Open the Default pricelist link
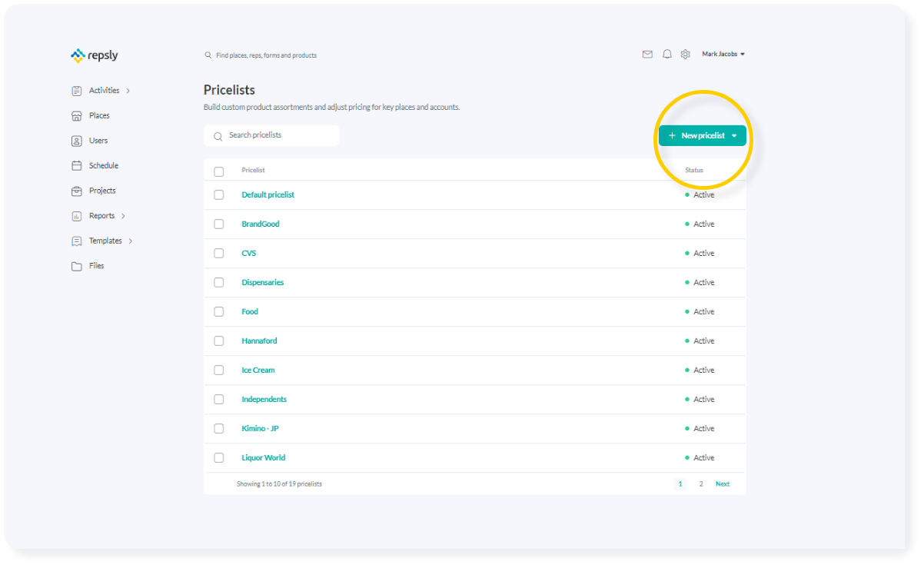 coord(268,195)
